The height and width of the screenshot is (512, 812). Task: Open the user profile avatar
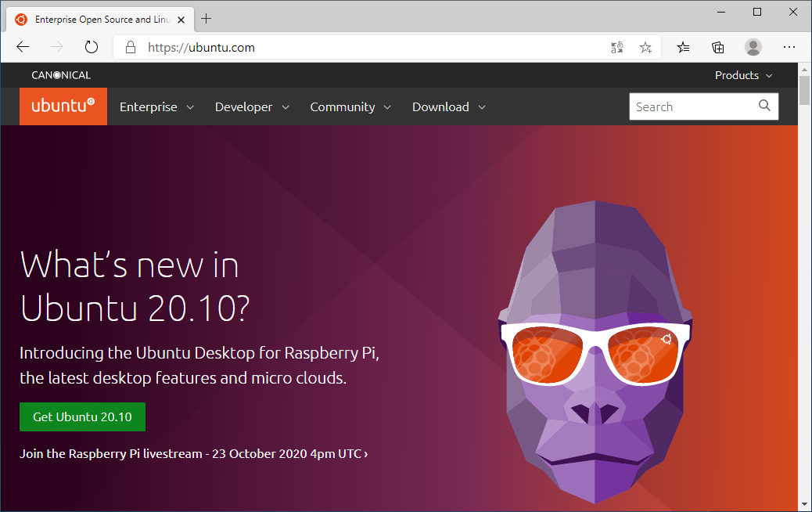(x=753, y=47)
